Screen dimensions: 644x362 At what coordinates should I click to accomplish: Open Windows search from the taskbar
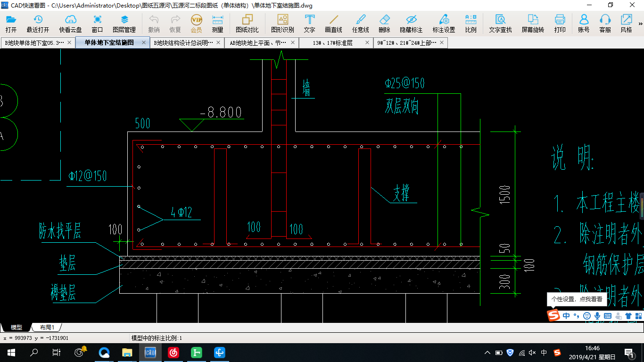click(34, 352)
